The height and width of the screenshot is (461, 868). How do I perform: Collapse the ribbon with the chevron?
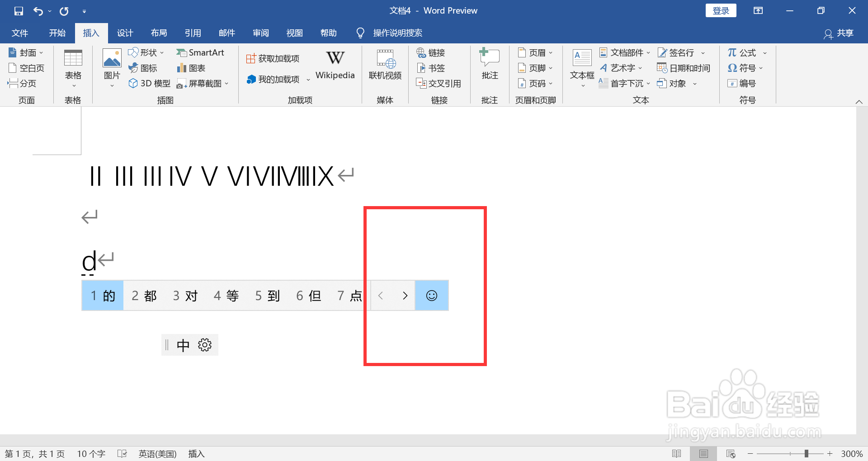pyautogui.click(x=859, y=102)
